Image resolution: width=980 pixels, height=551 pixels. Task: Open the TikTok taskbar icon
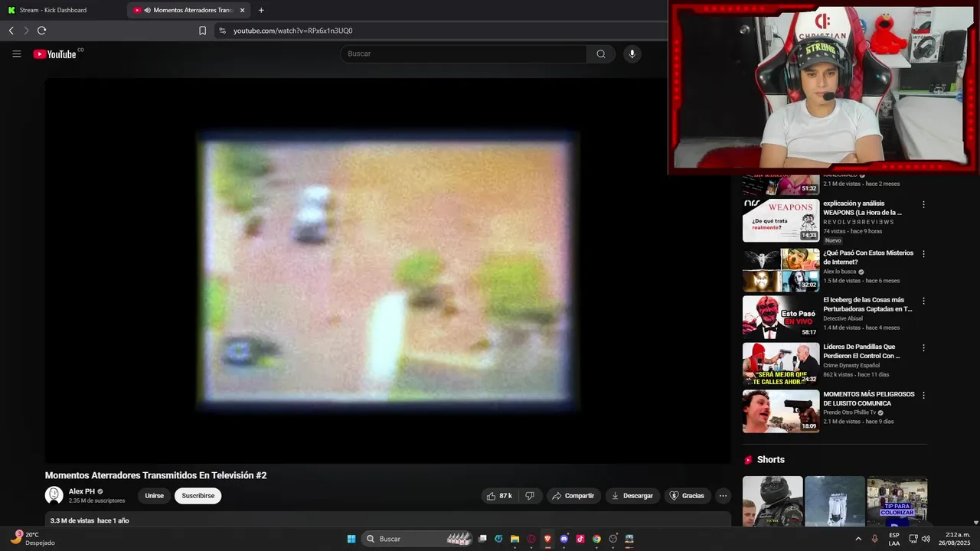pos(580,539)
